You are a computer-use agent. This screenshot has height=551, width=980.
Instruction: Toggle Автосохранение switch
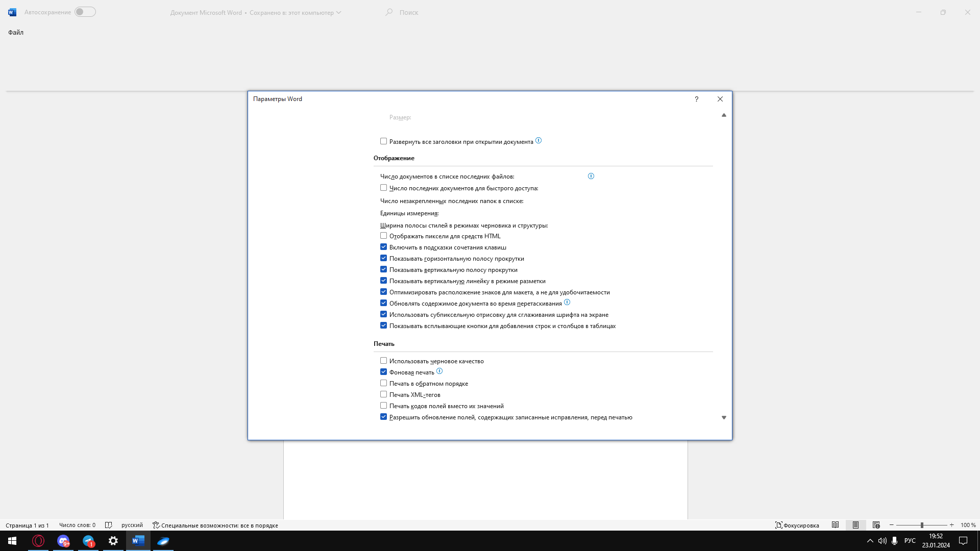(85, 12)
